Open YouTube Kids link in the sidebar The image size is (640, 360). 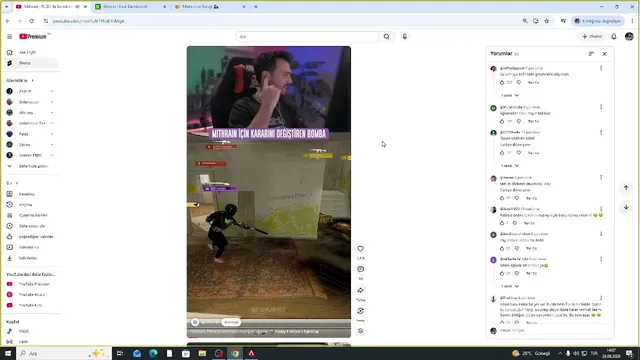pos(31,305)
